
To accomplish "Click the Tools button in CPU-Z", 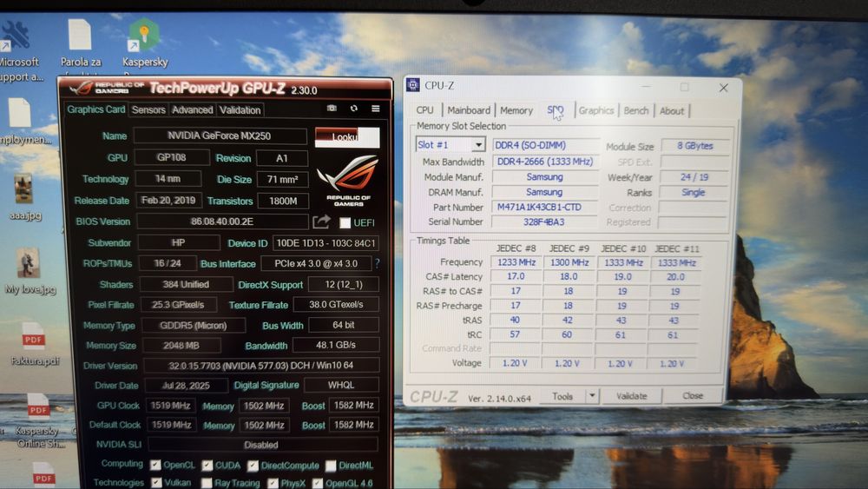I will [562, 396].
